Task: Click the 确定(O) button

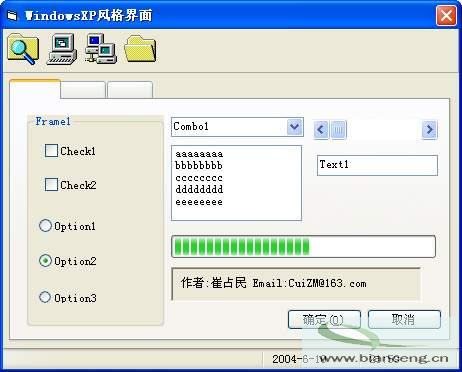Action: (x=324, y=319)
